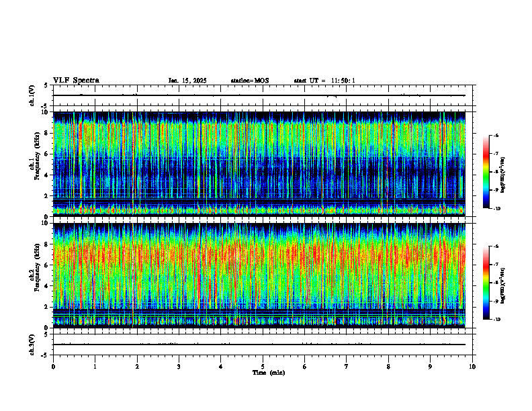The image size is (532, 411).
Task: Click time axis tick label "4"
Action: click(x=221, y=367)
